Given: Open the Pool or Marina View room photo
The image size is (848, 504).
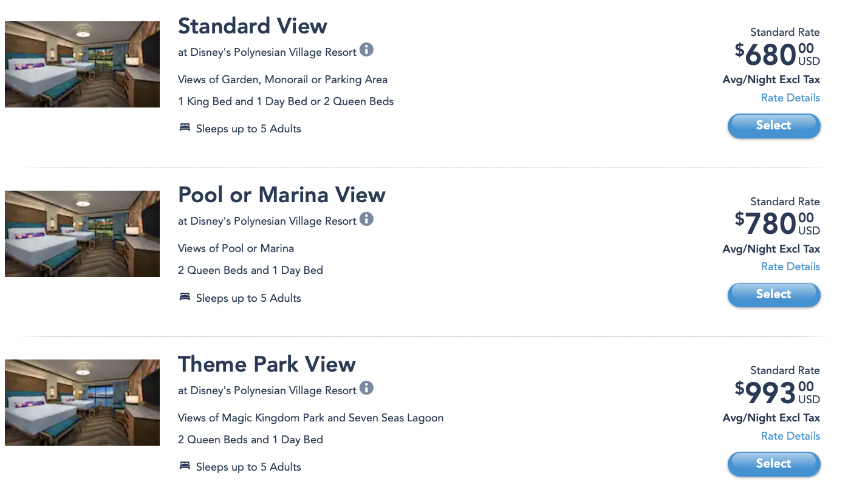Looking at the screenshot, I should 82,234.
